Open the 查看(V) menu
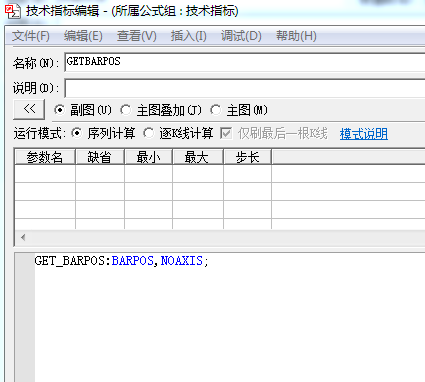425x382 pixels. (x=137, y=36)
